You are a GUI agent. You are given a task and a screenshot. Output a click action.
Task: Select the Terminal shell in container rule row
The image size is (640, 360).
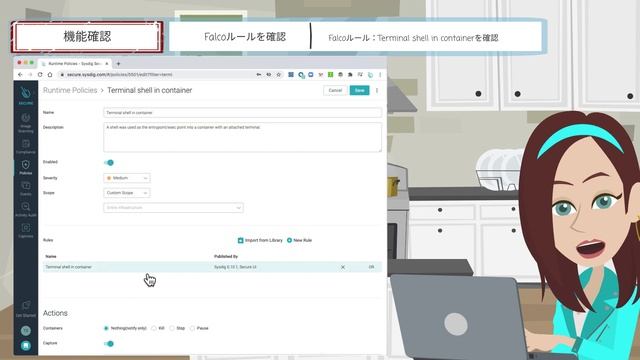(x=212, y=267)
